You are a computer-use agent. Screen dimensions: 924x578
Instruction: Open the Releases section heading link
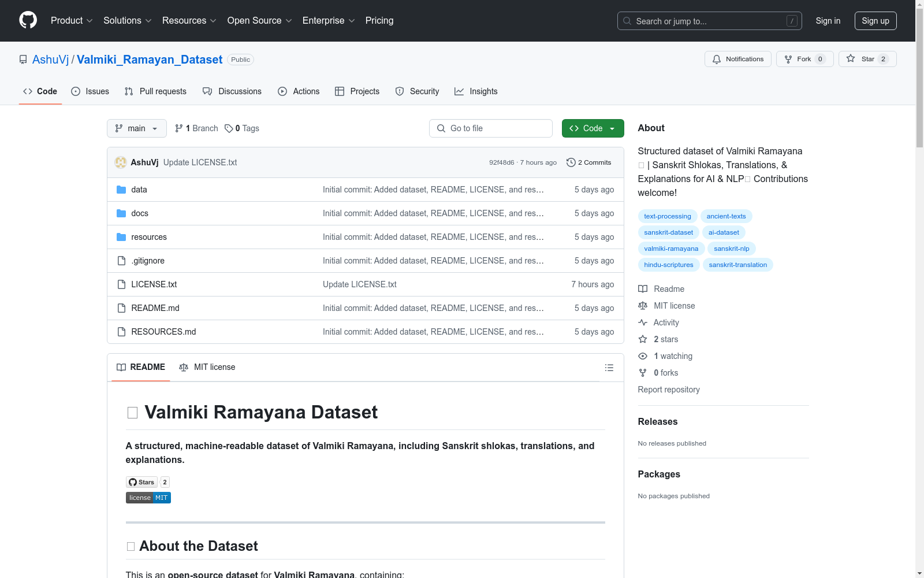(x=658, y=421)
